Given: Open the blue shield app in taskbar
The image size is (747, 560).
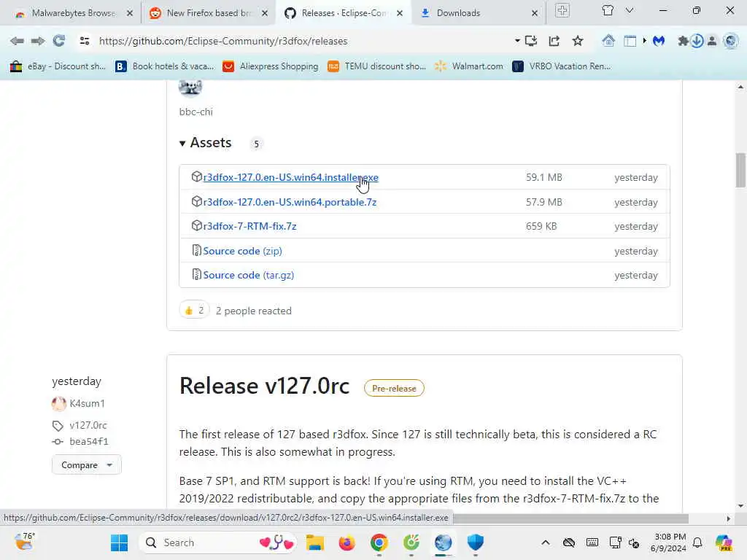Looking at the screenshot, I should pyautogui.click(x=476, y=542).
